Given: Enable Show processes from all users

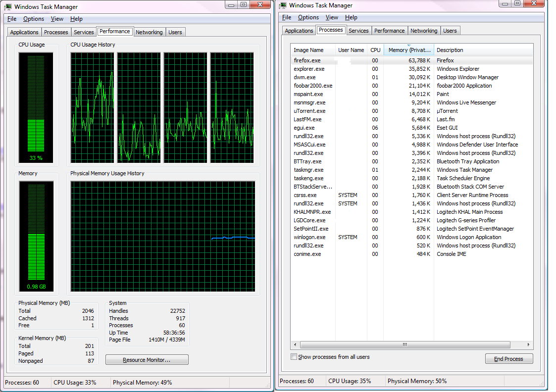Looking at the screenshot, I should pyautogui.click(x=294, y=356).
